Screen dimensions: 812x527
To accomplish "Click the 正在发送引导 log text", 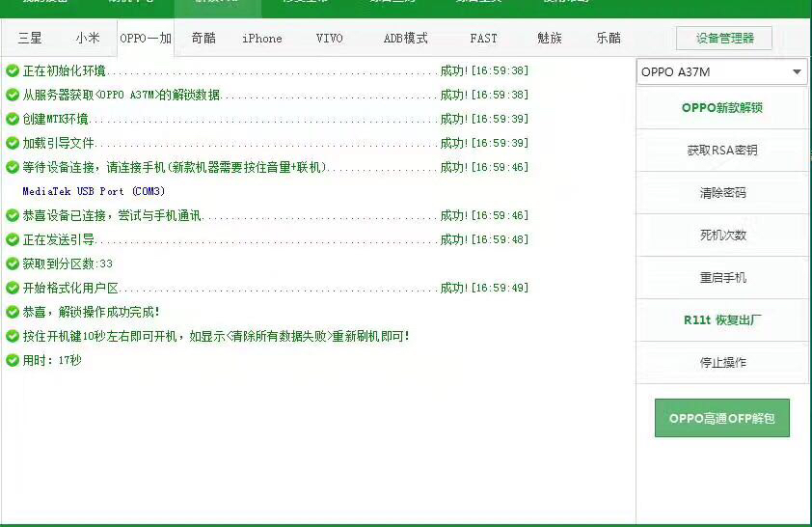I will 58,239.
